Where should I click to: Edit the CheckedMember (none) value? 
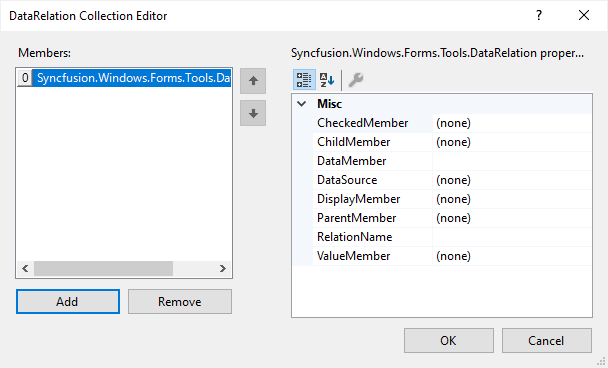pos(512,123)
